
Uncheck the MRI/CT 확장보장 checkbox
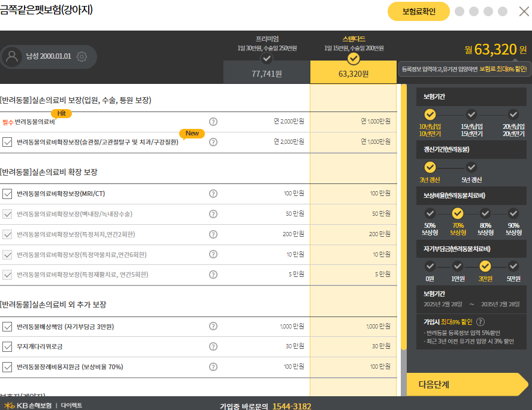(x=7, y=194)
